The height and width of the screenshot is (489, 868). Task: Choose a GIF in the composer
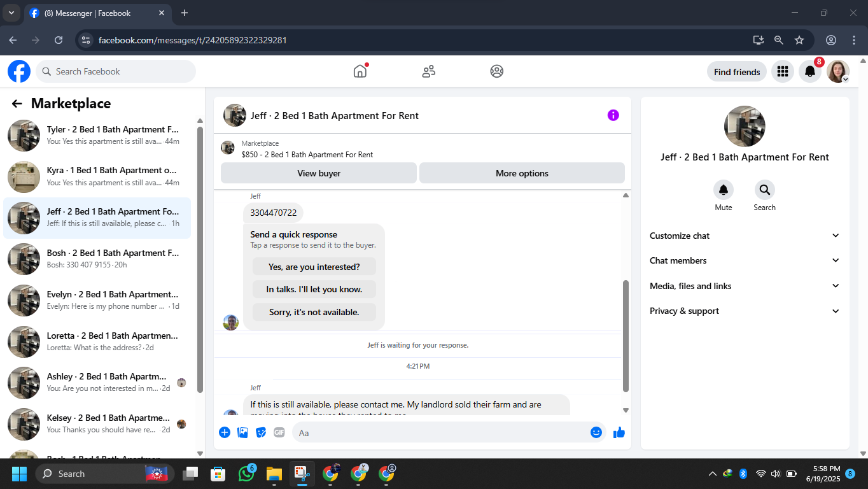click(x=279, y=432)
